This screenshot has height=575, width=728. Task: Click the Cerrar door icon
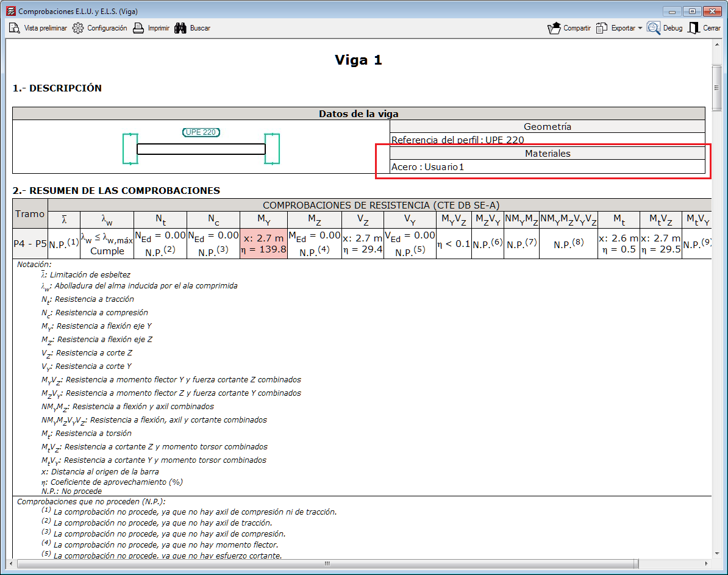pos(694,28)
